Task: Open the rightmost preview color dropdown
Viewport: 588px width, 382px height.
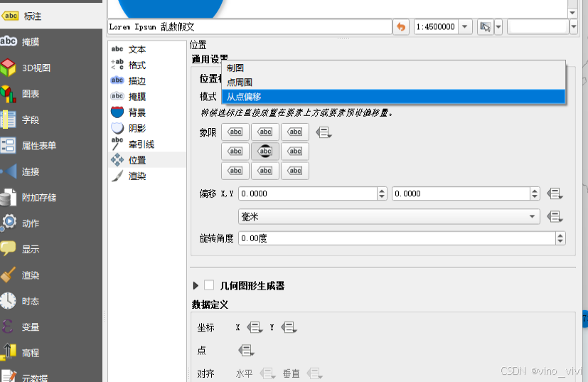Action: (573, 27)
